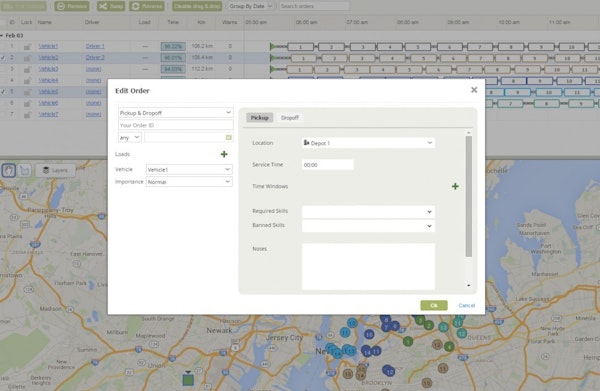Image resolution: width=600 pixels, height=391 pixels.
Task: Select the pan hand map tool
Action: pyautogui.click(x=8, y=170)
